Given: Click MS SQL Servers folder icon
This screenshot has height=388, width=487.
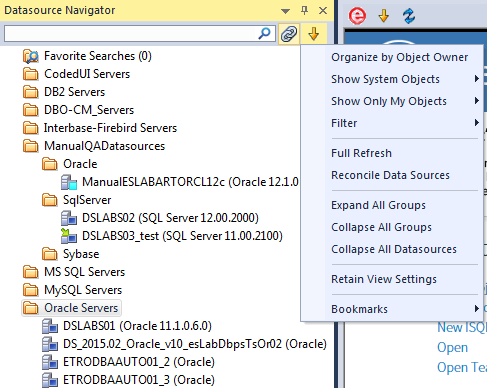Looking at the screenshot, I should tap(31, 272).
